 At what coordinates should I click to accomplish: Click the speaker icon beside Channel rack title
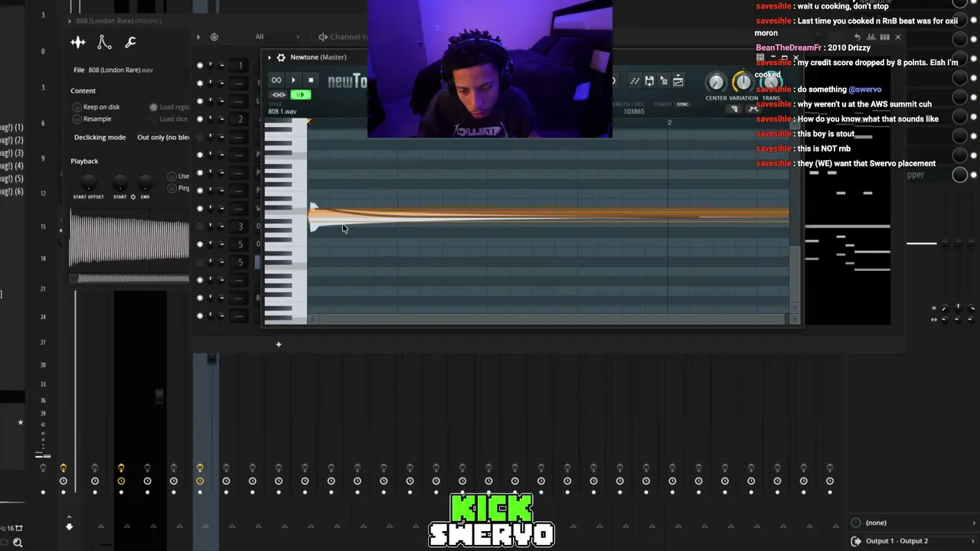323,37
